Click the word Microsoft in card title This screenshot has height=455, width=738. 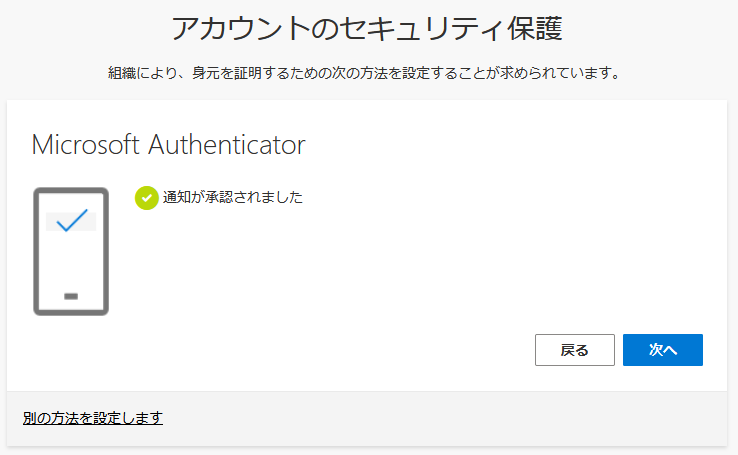(86, 144)
